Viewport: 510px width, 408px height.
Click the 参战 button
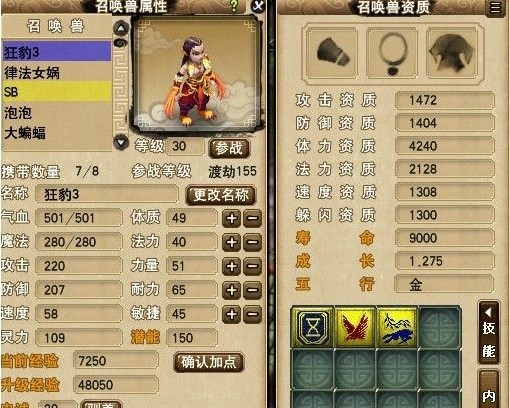(x=229, y=148)
